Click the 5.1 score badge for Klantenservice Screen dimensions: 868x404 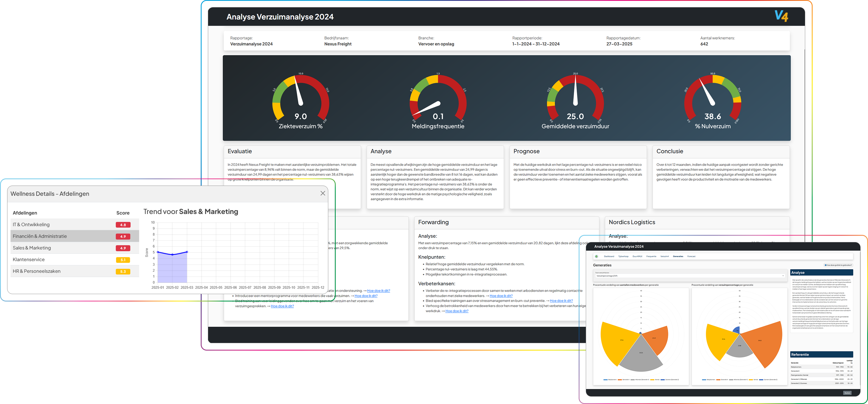point(123,260)
